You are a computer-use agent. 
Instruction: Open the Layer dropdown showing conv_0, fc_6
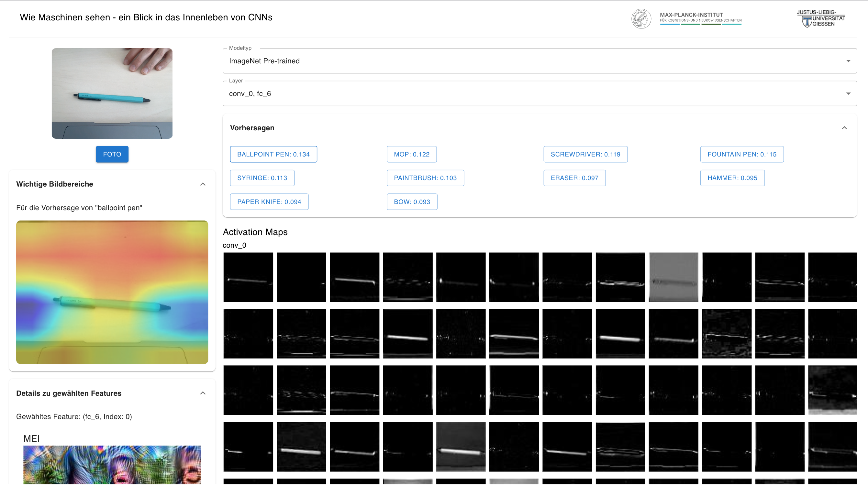click(540, 93)
